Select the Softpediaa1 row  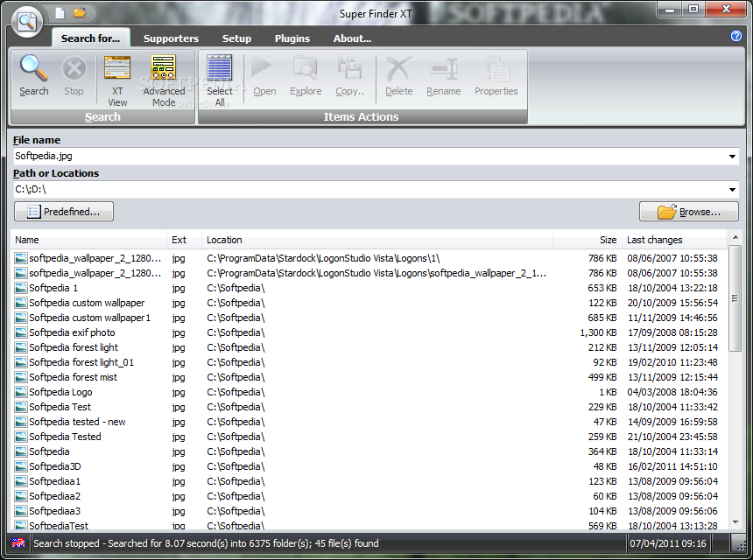[x=369, y=481]
